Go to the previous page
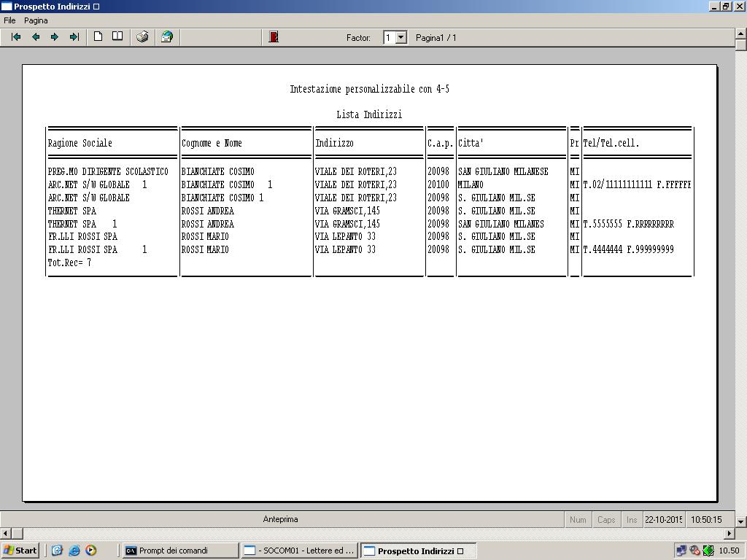The width and height of the screenshot is (747, 560). [36, 37]
